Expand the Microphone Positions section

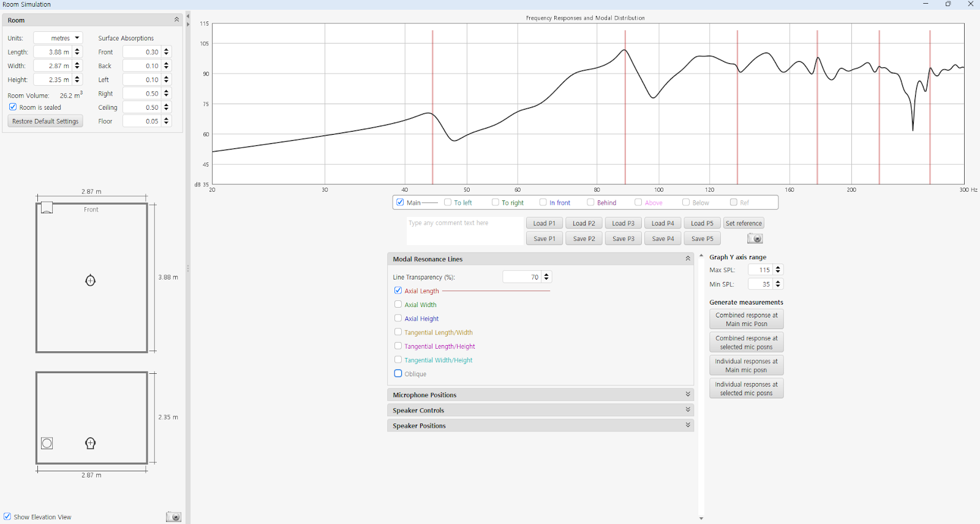coord(687,395)
